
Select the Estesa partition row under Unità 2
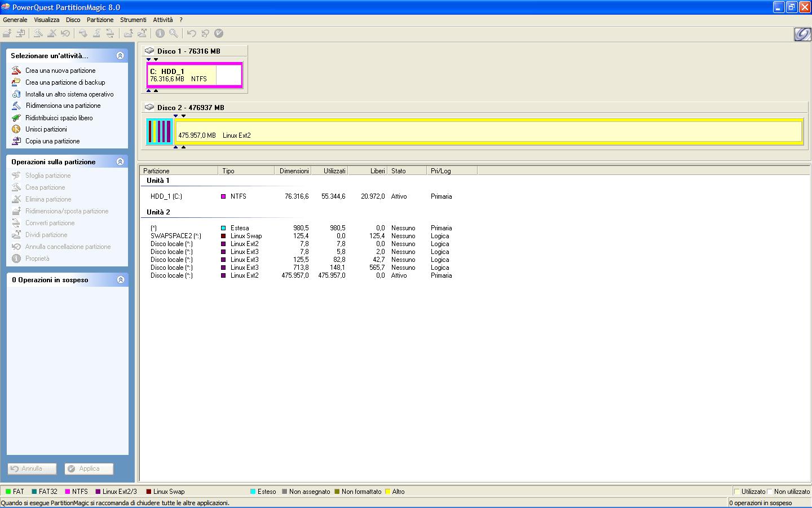point(301,228)
